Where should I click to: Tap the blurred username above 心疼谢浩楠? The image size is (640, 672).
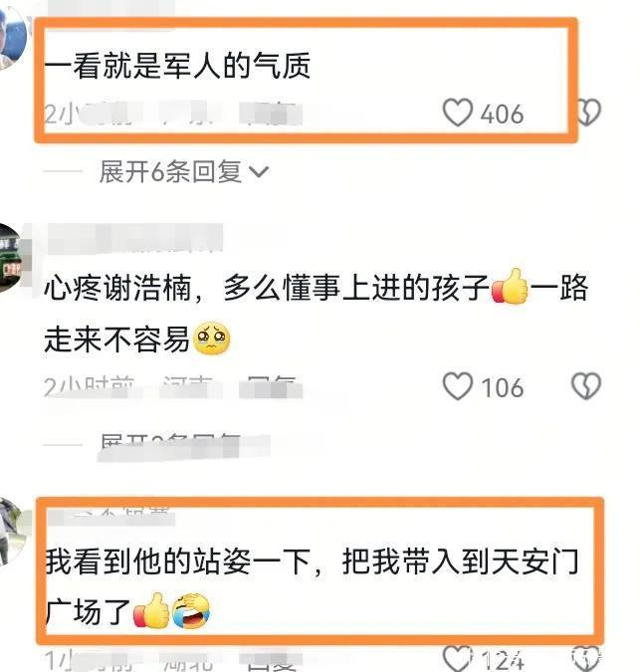click(x=135, y=238)
